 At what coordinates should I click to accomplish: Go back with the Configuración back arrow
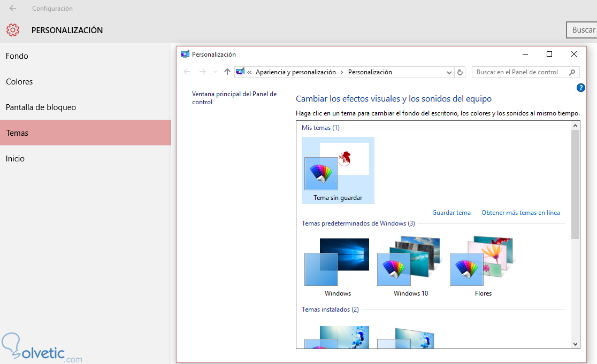point(13,9)
